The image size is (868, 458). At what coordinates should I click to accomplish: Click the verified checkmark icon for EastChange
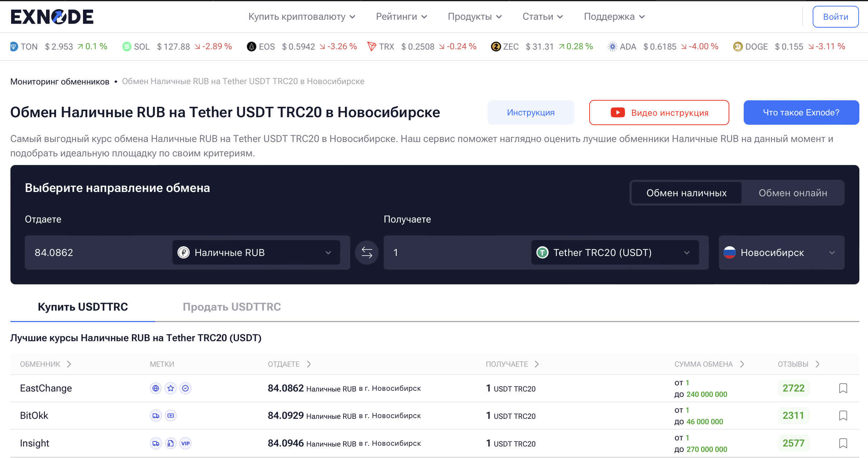tap(185, 388)
